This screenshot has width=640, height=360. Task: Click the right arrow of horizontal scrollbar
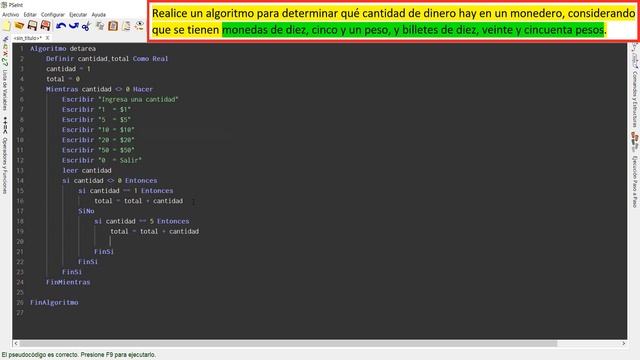tap(623, 344)
